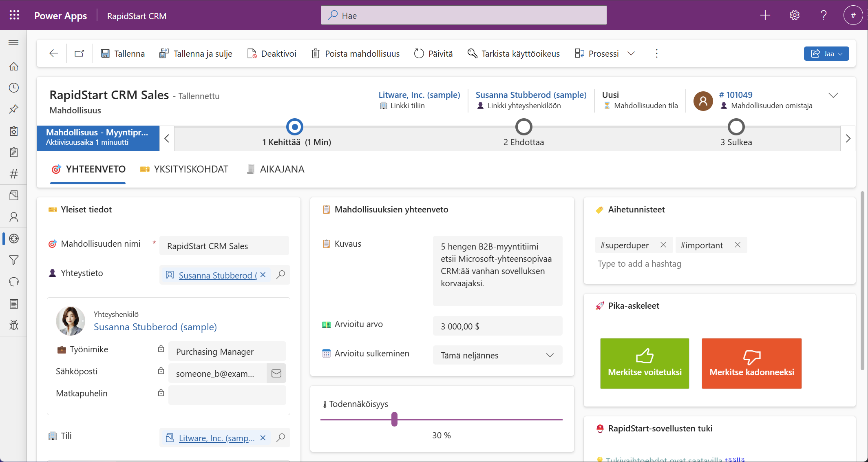The height and width of the screenshot is (462, 868).
Task: Open the Arvioitu sulkeminen dropdown
Action: click(550, 355)
